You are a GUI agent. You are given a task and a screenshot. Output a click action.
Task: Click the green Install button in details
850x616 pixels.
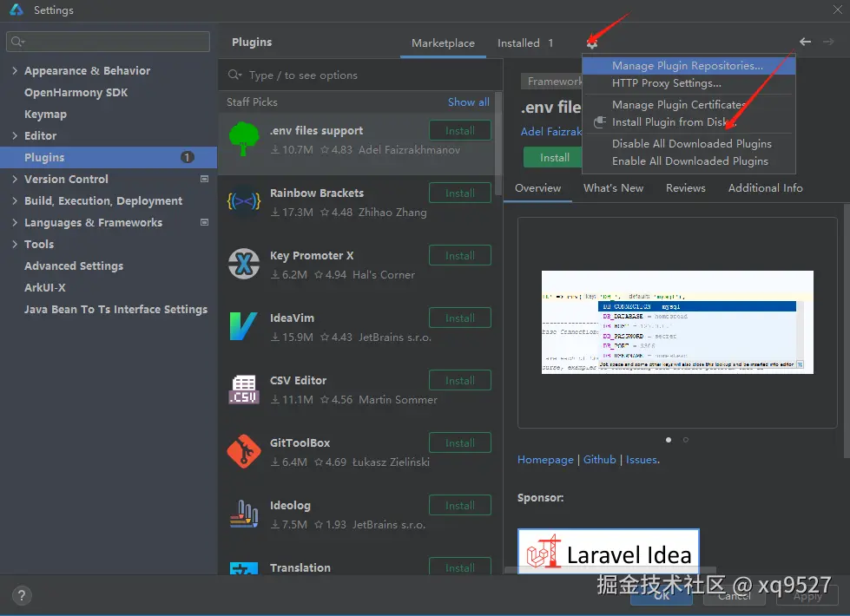click(x=553, y=158)
